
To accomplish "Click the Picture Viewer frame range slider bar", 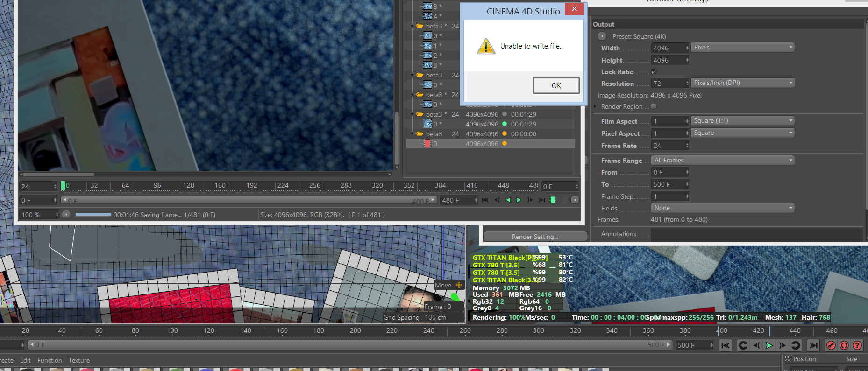I will click(249, 200).
